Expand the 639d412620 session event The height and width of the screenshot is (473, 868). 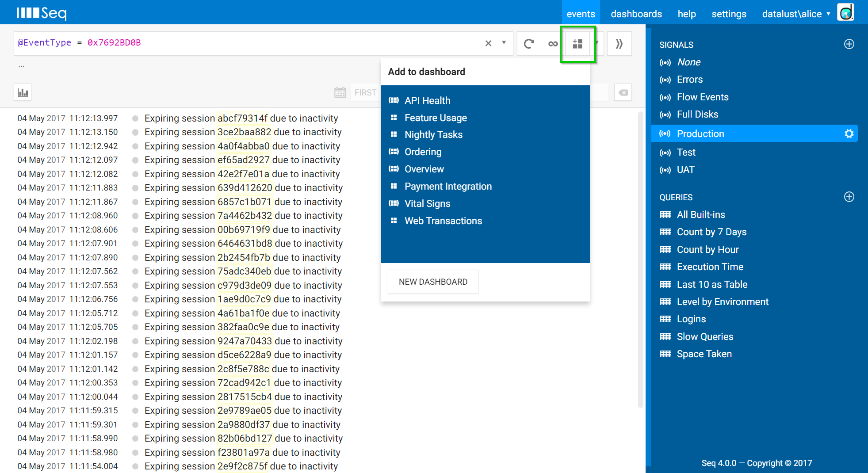243,188
